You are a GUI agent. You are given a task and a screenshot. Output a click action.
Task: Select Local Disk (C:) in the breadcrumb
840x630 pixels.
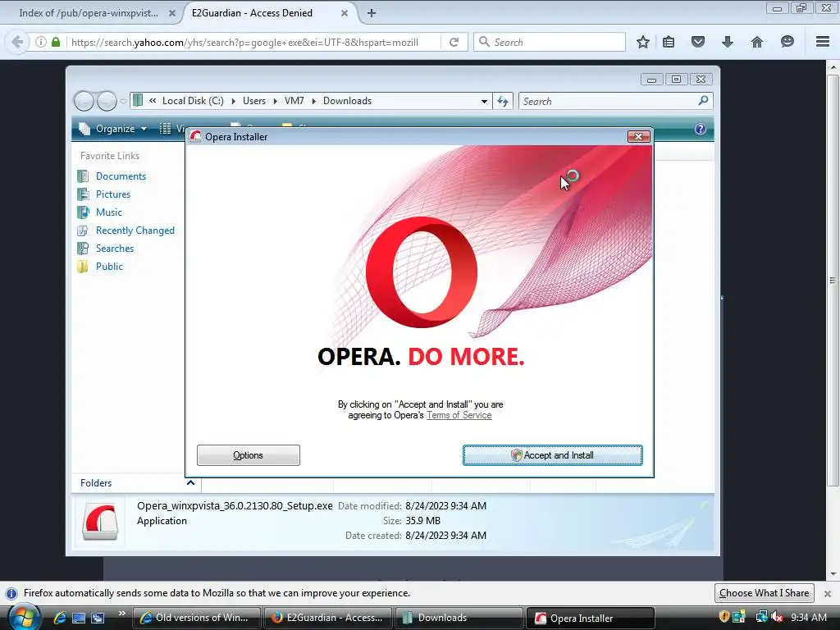point(193,101)
